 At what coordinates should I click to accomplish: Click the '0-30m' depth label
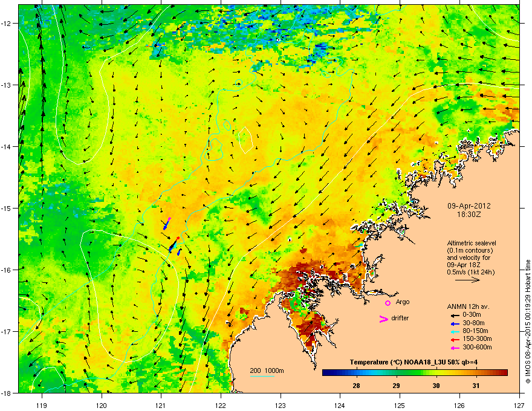point(472,315)
